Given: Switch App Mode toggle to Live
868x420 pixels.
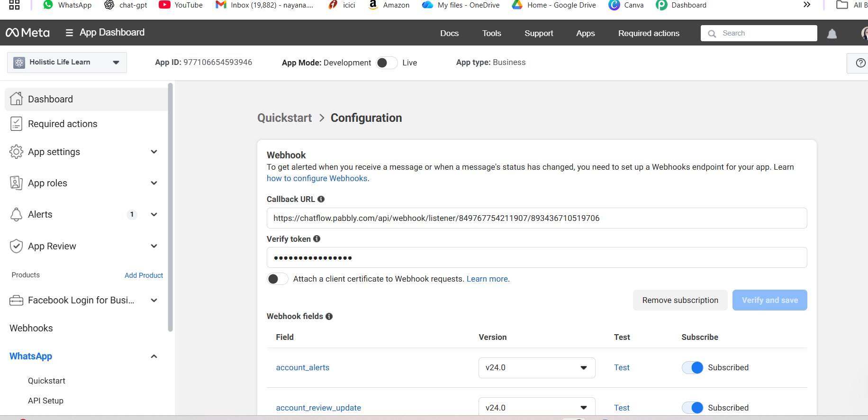Looking at the screenshot, I should pos(387,63).
